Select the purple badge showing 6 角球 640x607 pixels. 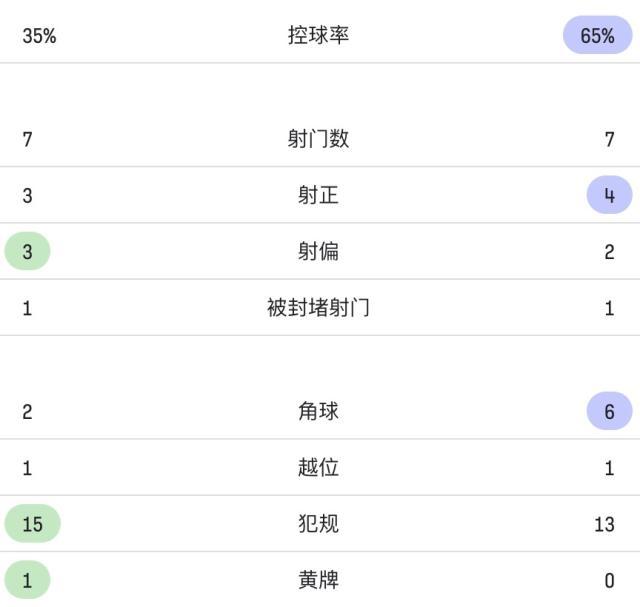(x=609, y=411)
